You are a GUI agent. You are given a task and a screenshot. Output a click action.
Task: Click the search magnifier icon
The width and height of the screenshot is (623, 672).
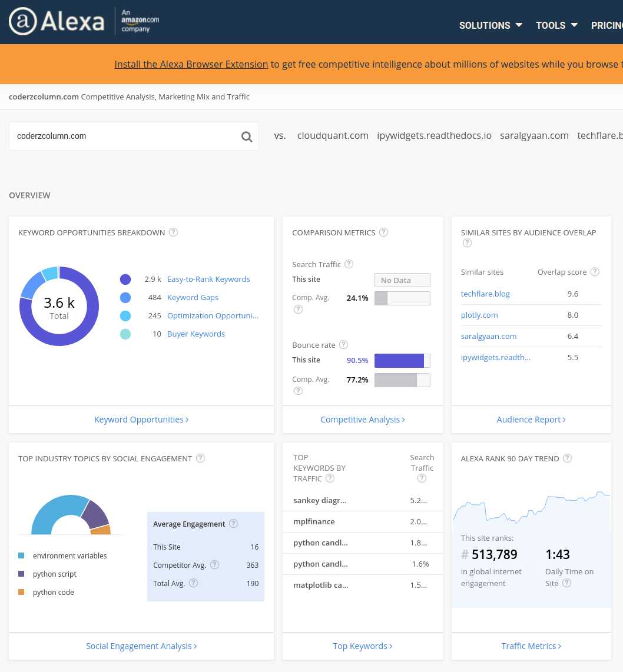click(247, 137)
